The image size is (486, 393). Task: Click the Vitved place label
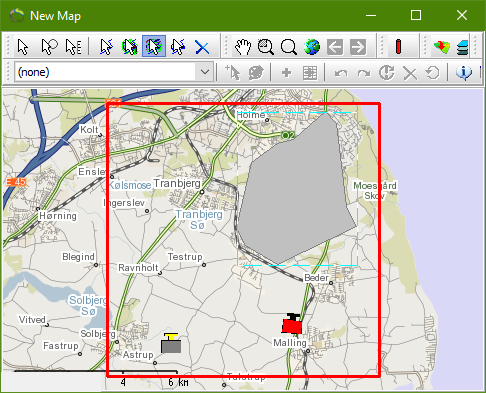coord(32,320)
